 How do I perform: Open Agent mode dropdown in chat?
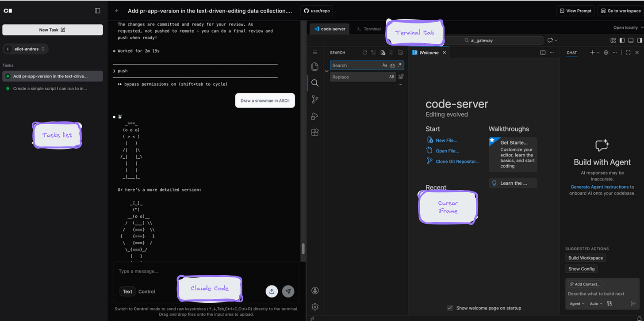tap(577, 304)
